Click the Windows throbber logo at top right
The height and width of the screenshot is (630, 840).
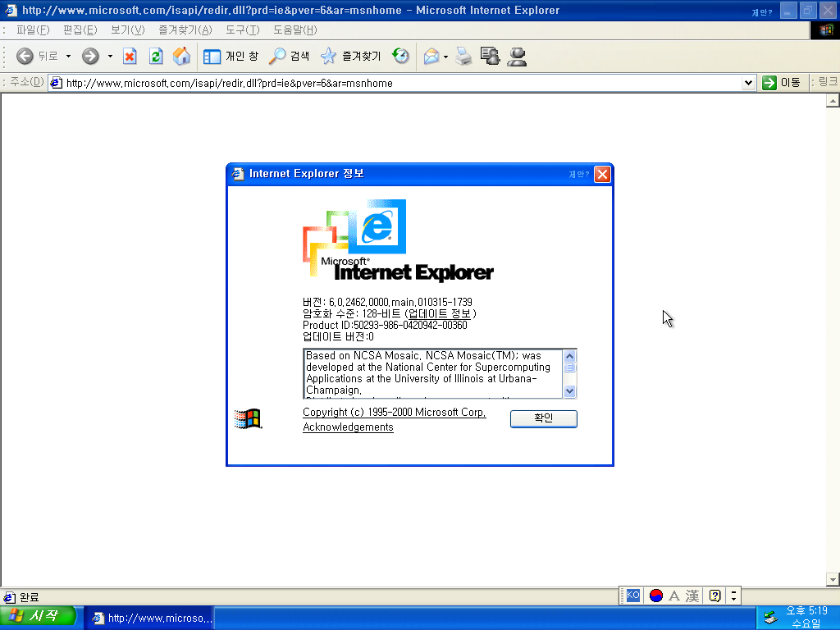(x=825, y=30)
